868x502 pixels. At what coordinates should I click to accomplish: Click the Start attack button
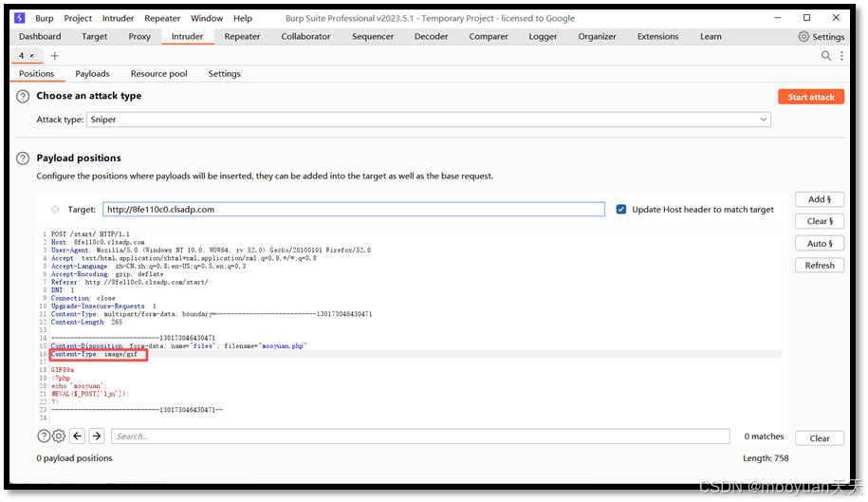(x=811, y=97)
